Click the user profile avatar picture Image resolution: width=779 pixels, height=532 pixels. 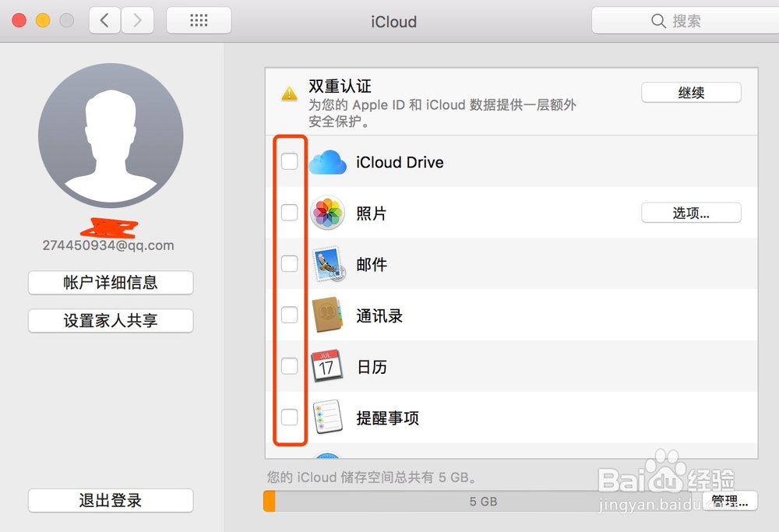click(111, 135)
